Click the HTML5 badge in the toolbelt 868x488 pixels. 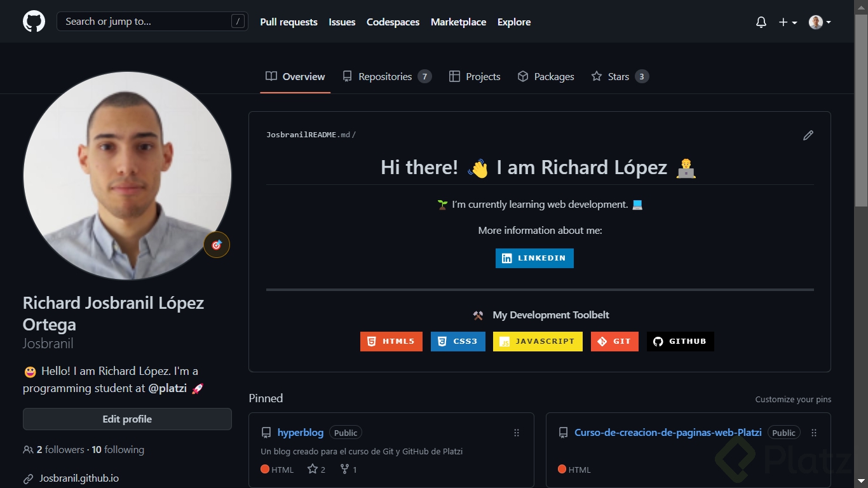[391, 341]
